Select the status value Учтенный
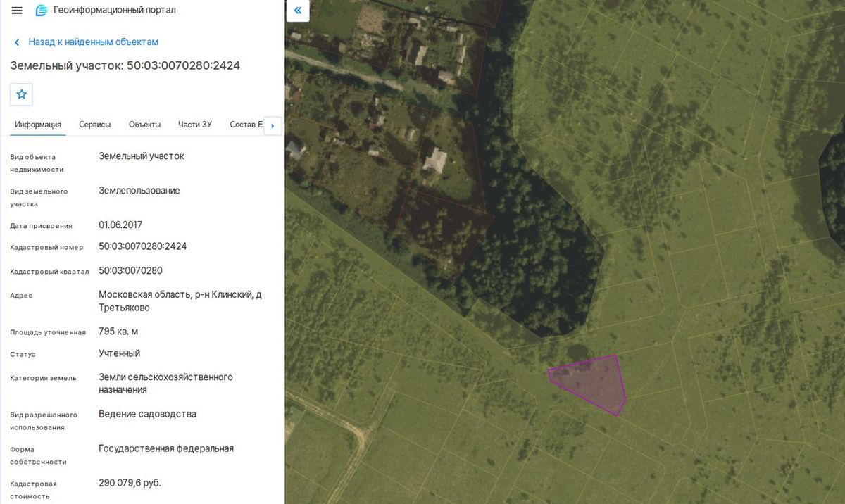 coord(120,353)
